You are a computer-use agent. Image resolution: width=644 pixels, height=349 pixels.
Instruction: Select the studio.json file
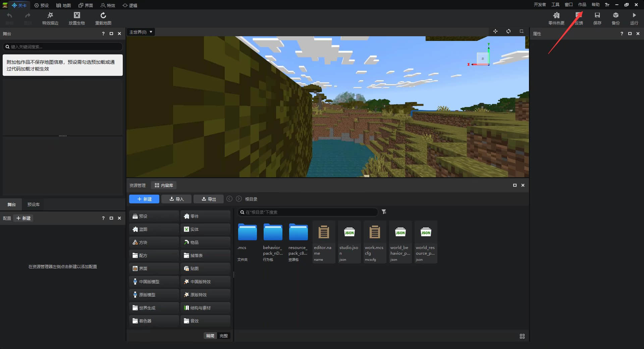[x=350, y=242]
